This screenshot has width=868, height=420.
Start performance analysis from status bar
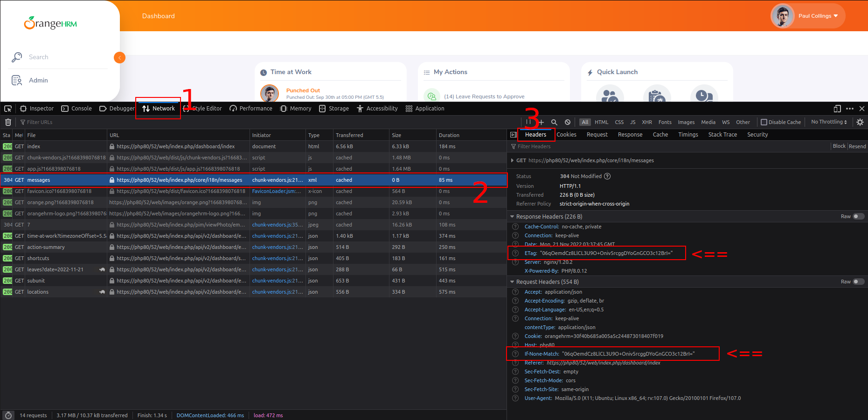(8, 415)
